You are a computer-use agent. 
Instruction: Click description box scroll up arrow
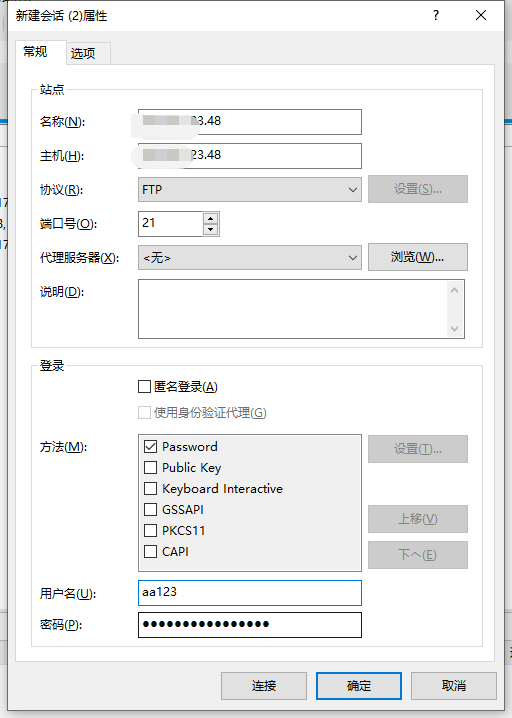454,290
